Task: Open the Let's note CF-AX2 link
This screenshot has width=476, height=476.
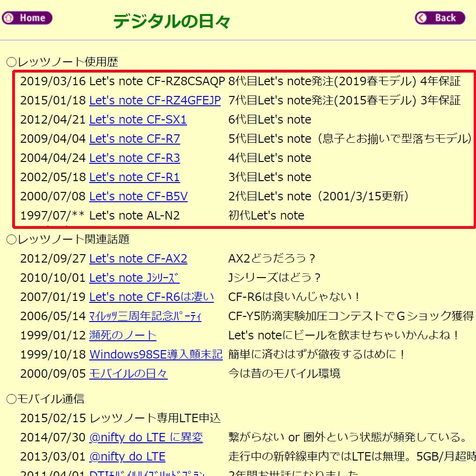Action: click(138, 258)
